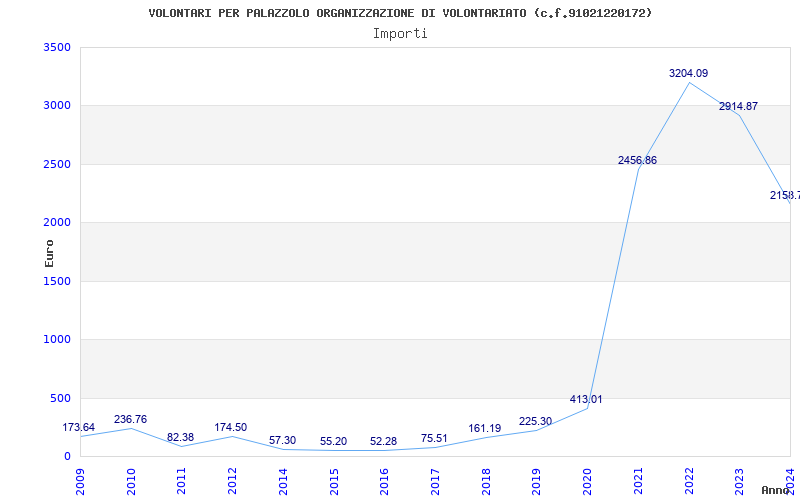Click the x-axis year 2019
The height and width of the screenshot is (500, 800).
pos(536,482)
